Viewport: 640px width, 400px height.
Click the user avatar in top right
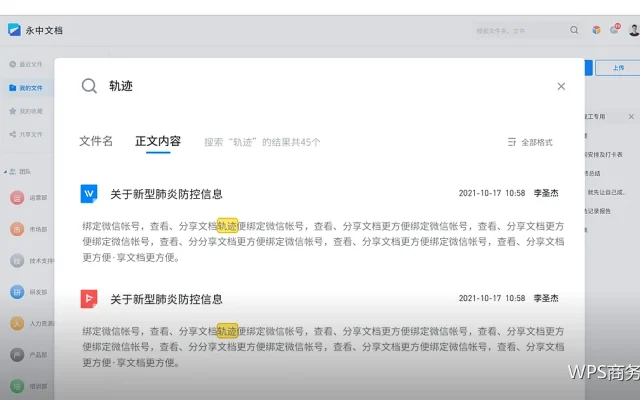click(x=635, y=30)
